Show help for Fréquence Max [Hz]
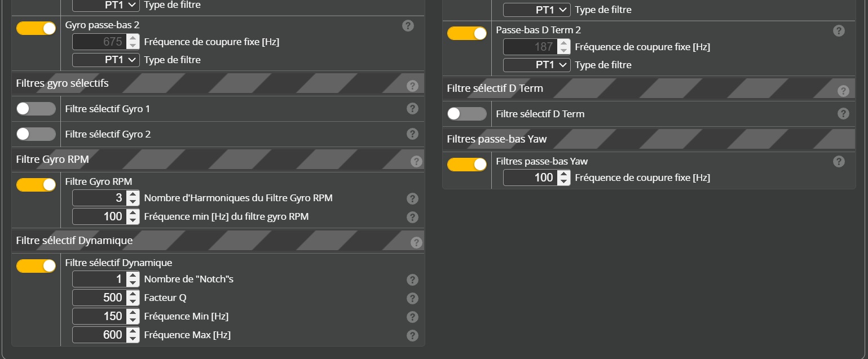Screen dimensions: 868x359 pyautogui.click(x=412, y=335)
